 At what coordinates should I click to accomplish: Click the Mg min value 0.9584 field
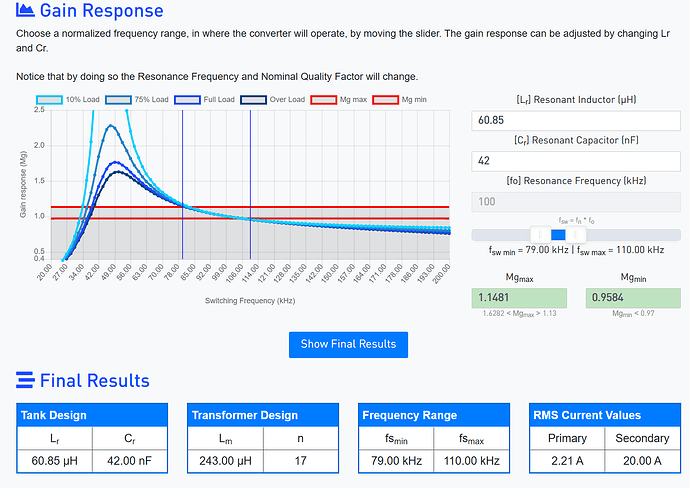[627, 298]
